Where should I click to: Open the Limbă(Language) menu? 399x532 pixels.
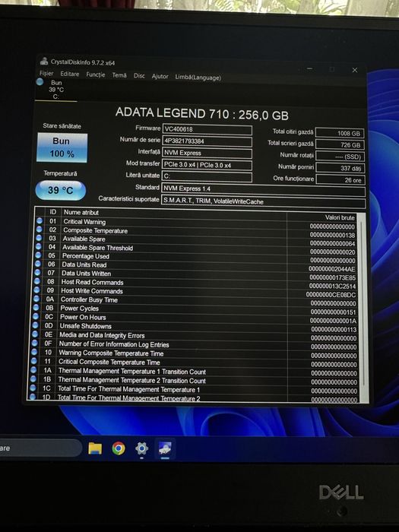[198, 78]
